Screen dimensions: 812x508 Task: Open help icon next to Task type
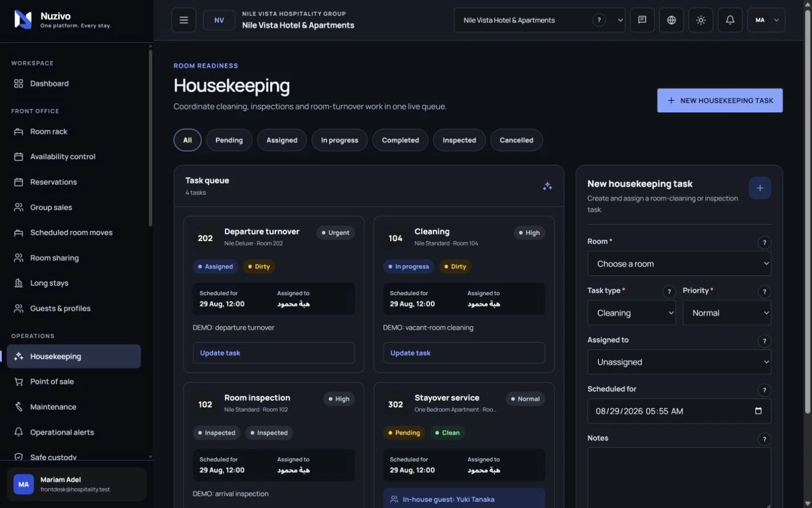click(x=669, y=291)
